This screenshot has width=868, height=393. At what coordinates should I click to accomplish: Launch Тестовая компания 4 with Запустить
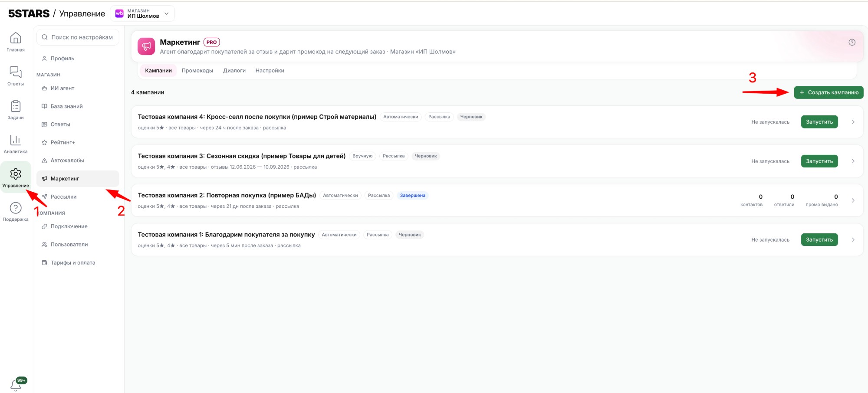[x=819, y=122]
